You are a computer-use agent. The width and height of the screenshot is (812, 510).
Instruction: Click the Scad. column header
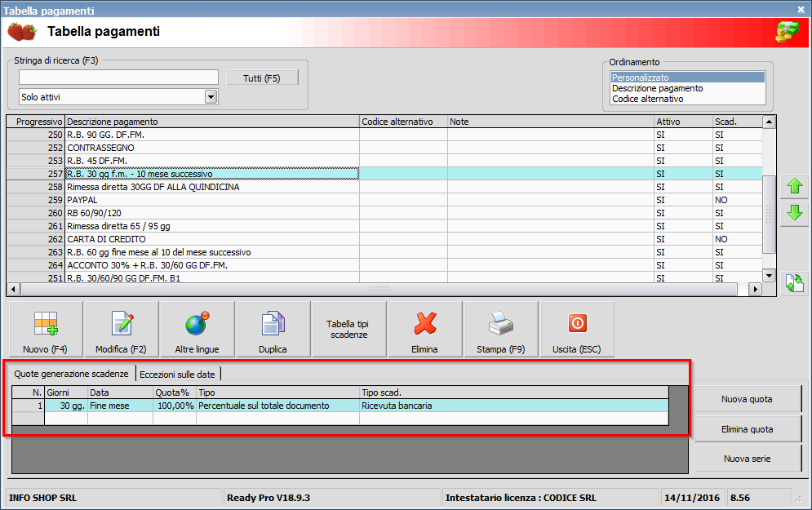tap(738, 122)
